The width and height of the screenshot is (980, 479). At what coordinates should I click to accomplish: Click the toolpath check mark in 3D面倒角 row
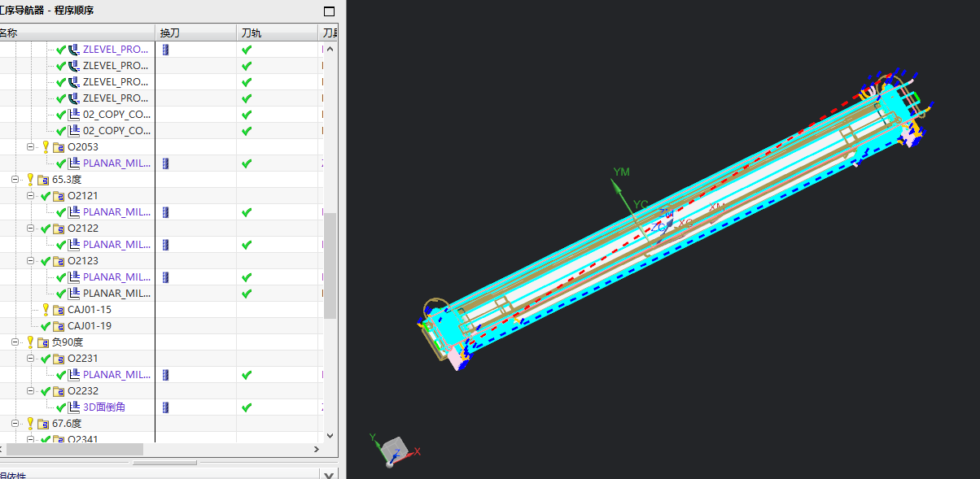click(247, 407)
